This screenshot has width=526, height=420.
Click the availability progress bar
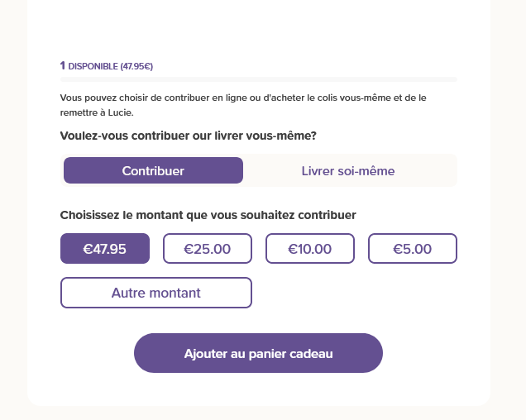point(259,79)
